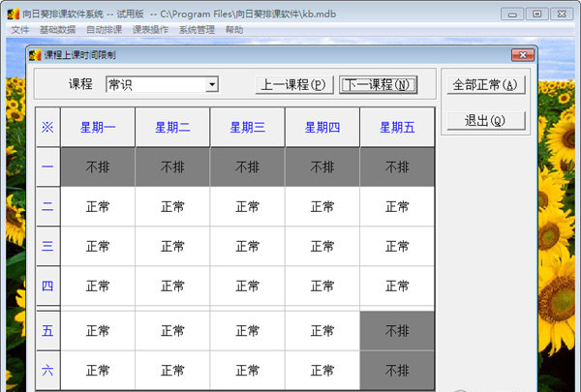Select the row header 四
Image resolution: width=581 pixels, height=392 pixels.
coord(47,286)
